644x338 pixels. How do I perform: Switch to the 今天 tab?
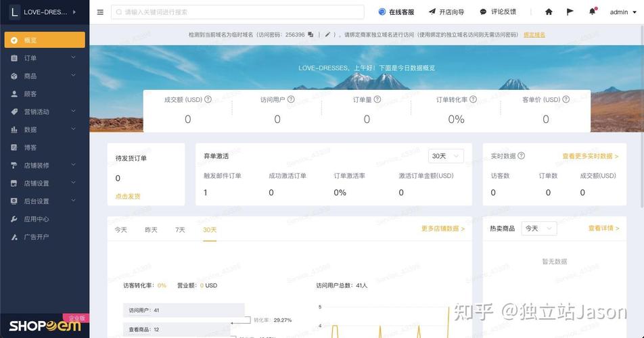click(120, 230)
